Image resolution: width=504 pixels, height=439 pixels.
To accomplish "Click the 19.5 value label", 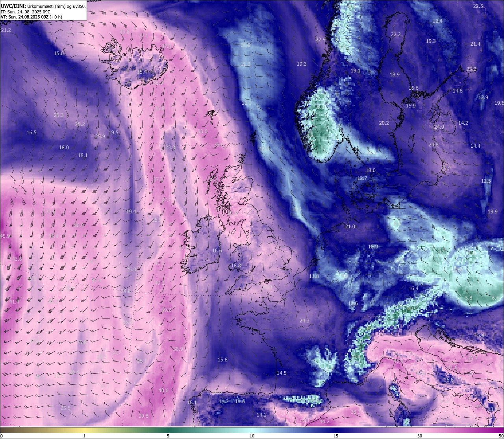I will (x=113, y=133).
